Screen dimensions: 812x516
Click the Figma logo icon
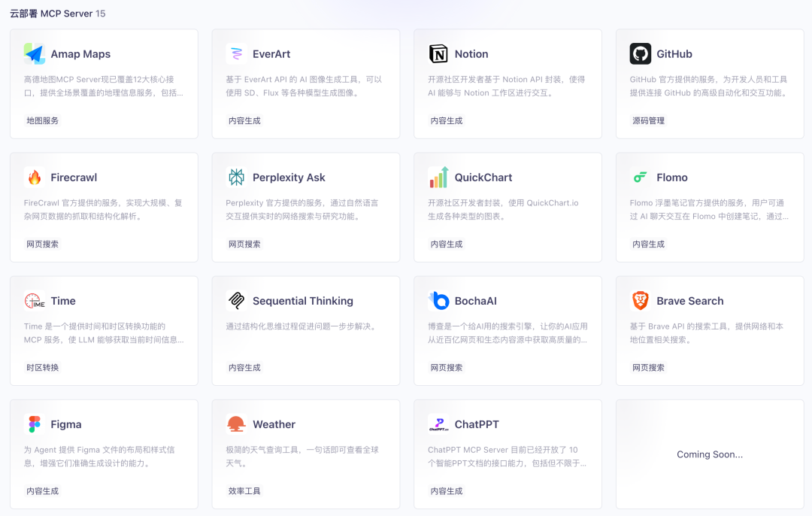pyautogui.click(x=35, y=424)
